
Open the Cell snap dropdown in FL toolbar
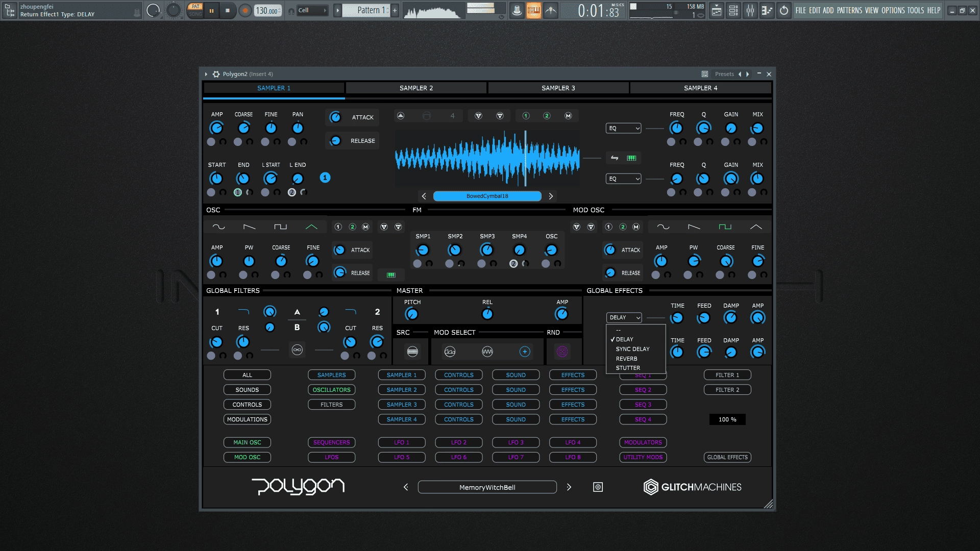pyautogui.click(x=312, y=10)
